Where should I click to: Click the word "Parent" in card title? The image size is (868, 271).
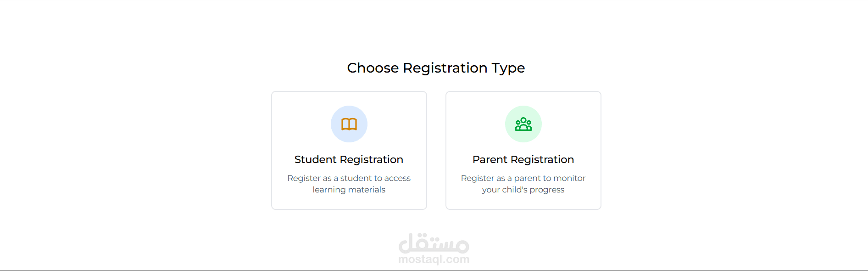click(490, 159)
